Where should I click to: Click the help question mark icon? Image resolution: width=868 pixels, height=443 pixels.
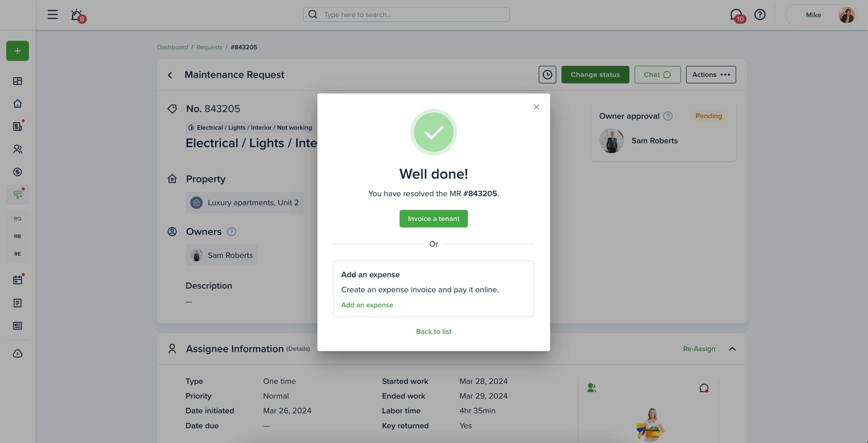[760, 14]
